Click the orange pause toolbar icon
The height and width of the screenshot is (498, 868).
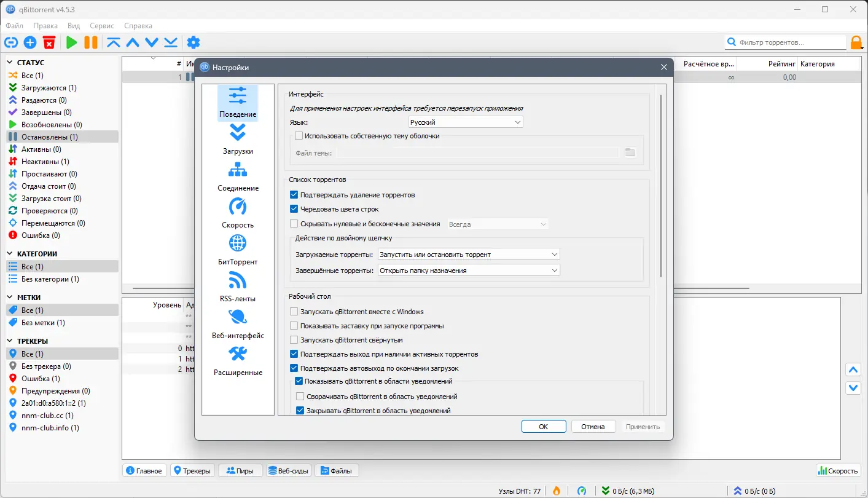[91, 42]
